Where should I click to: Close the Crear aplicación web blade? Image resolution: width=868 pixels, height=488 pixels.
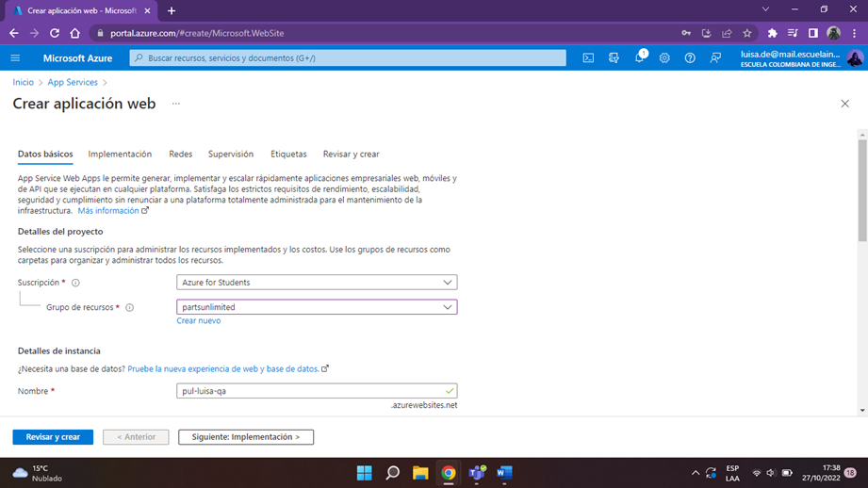click(x=844, y=104)
